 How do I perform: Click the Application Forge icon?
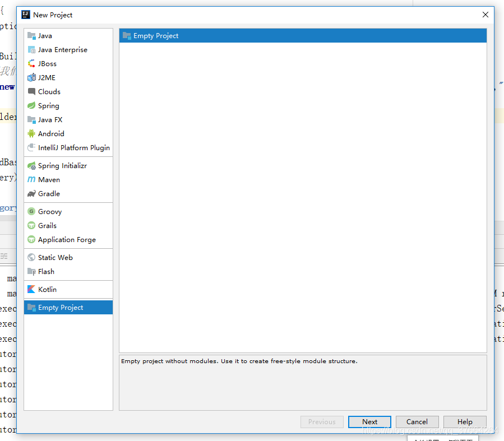click(31, 240)
